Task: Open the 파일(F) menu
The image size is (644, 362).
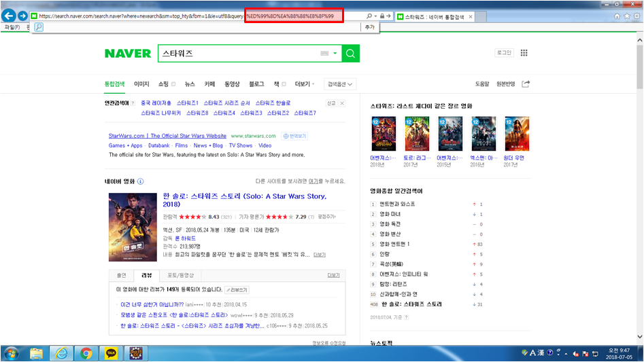Action: (12, 27)
